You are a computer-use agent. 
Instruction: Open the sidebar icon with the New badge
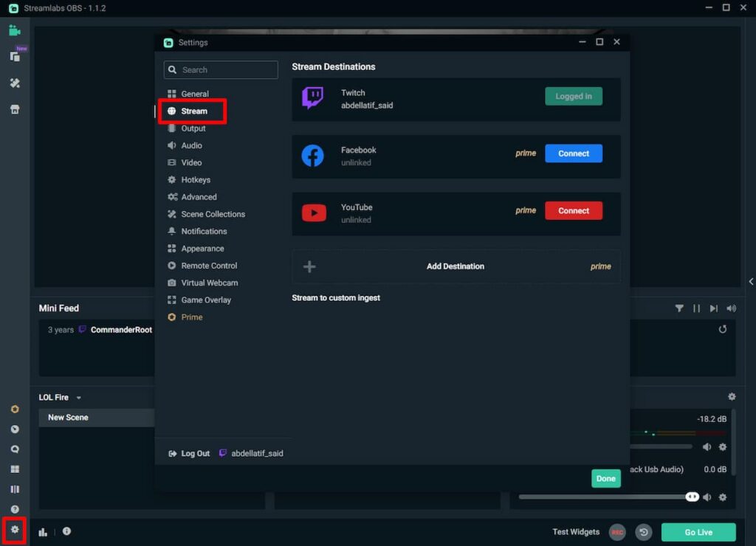click(x=15, y=56)
